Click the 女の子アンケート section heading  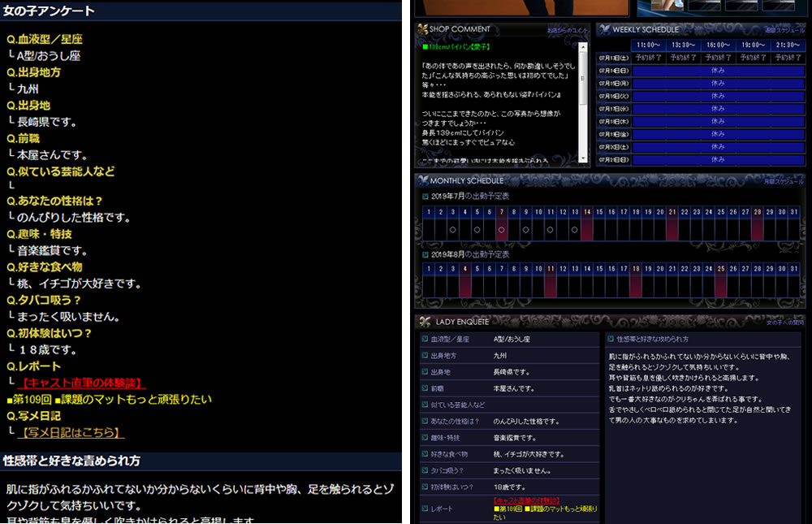[49, 11]
